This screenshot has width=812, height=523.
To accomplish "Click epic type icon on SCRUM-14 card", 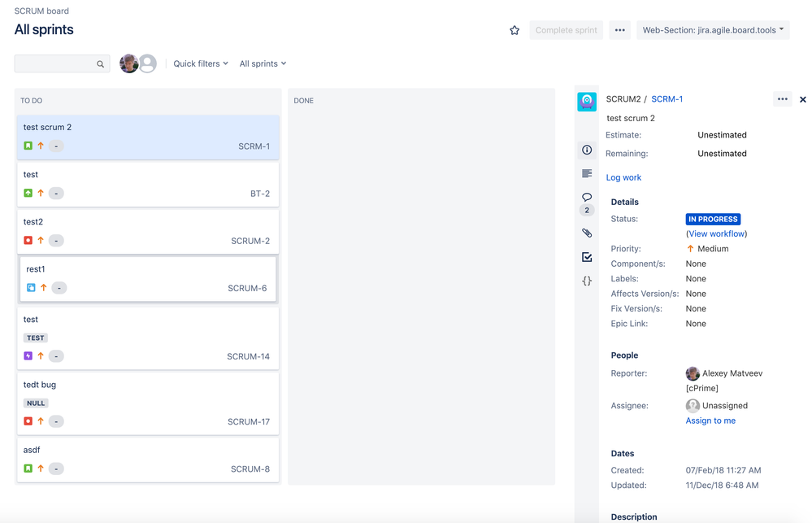I will [28, 355].
